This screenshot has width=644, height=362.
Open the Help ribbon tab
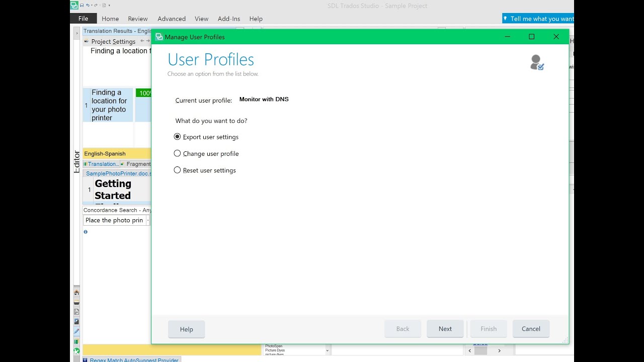tap(256, 19)
